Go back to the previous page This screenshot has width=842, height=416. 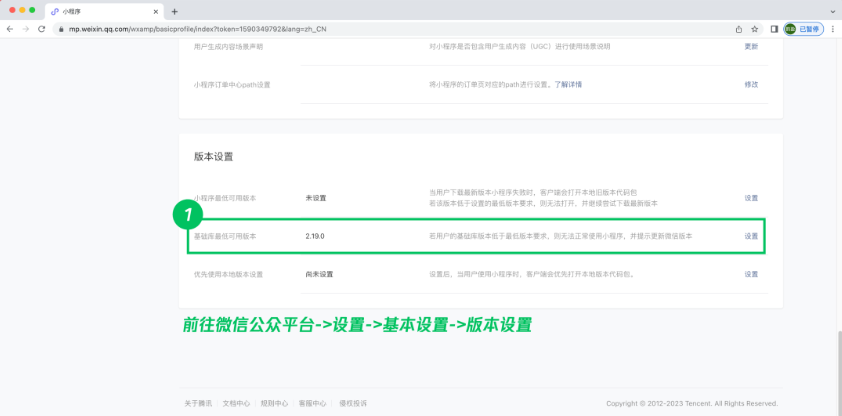[x=10, y=29]
